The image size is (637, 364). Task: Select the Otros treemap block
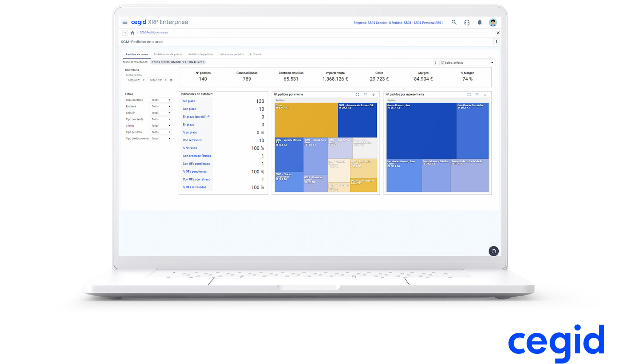[x=306, y=120]
